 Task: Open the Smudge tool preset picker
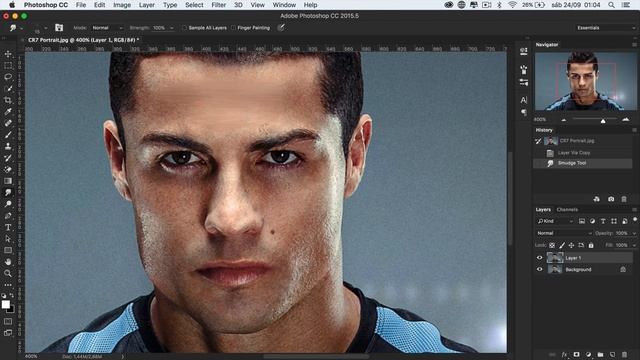(16, 28)
